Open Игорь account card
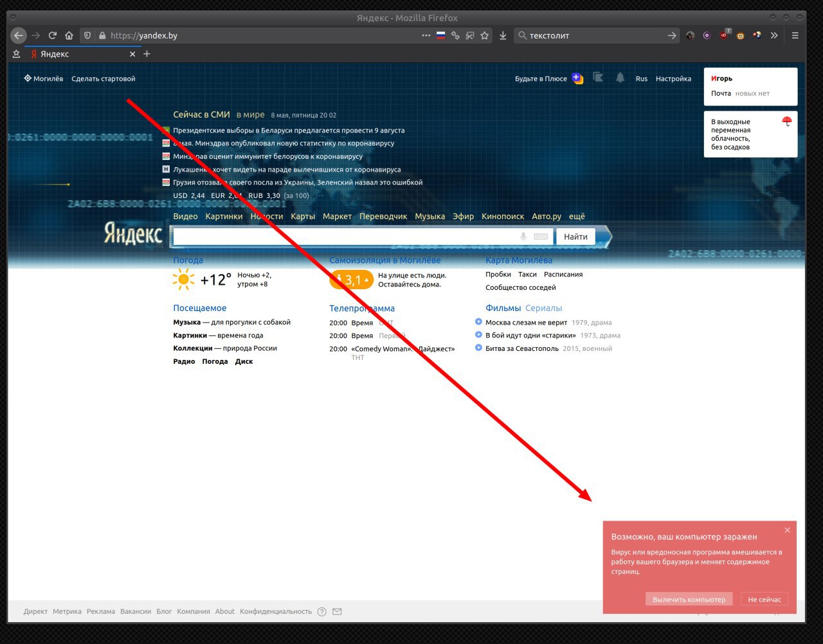This screenshot has height=644, width=823. [721, 78]
